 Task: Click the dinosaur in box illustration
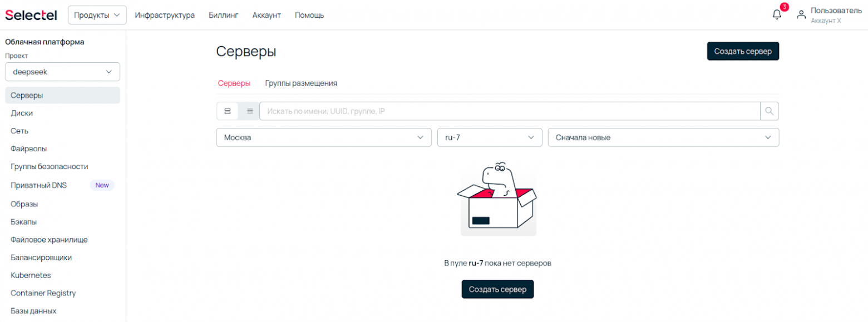(498, 199)
